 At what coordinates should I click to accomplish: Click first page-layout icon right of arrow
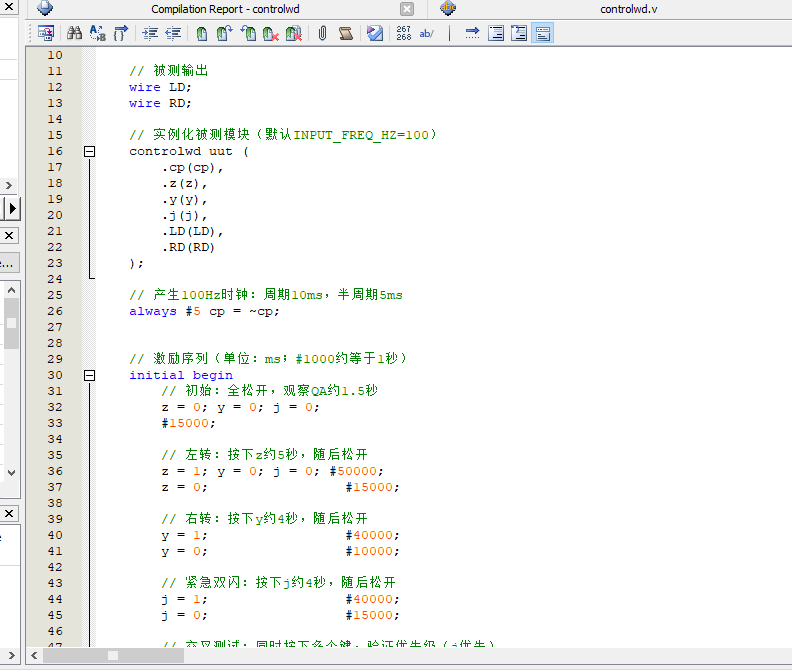[496, 33]
